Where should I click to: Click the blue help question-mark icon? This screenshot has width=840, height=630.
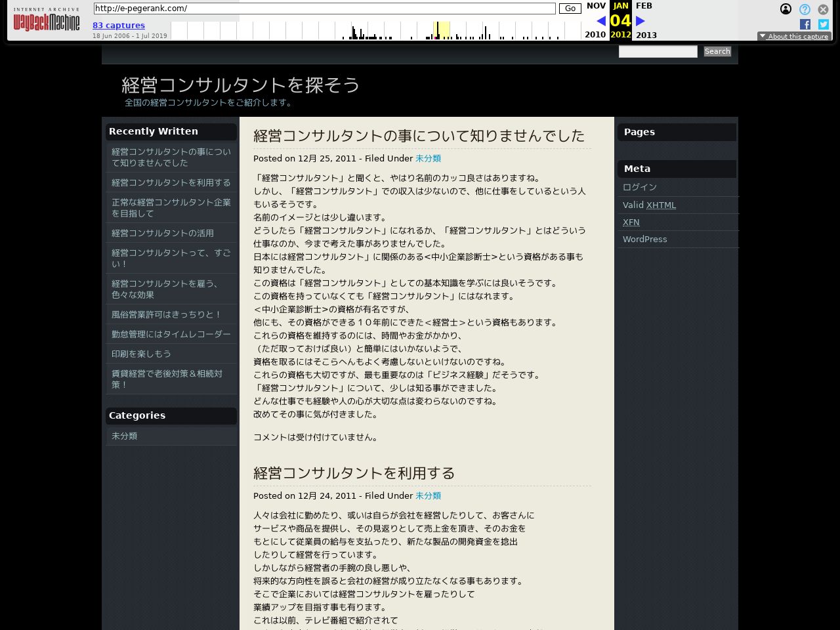[x=804, y=9]
